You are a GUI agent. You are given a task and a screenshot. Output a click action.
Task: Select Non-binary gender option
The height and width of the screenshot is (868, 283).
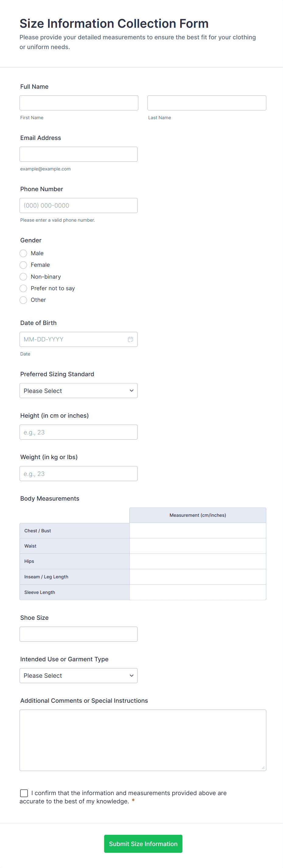(x=23, y=277)
